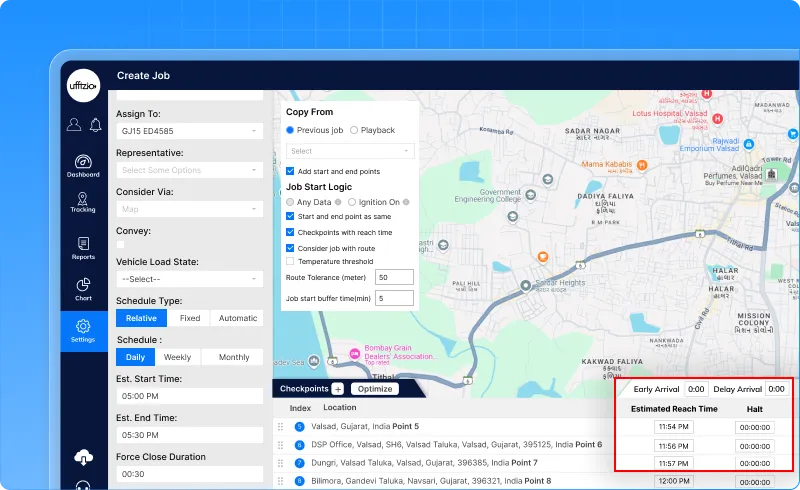The height and width of the screenshot is (490, 800).
Task: Switch Schedule Type to Automatic
Action: pyautogui.click(x=238, y=318)
